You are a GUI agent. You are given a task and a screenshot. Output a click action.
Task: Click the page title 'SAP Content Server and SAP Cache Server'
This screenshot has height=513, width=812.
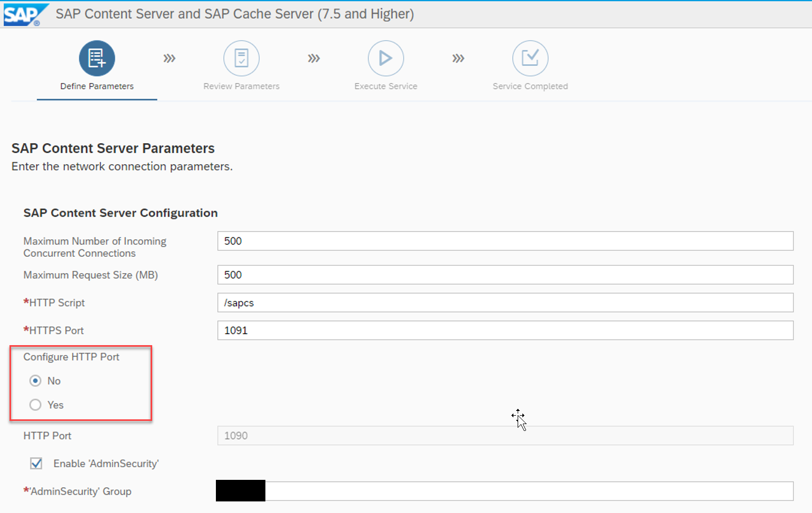pos(184,14)
